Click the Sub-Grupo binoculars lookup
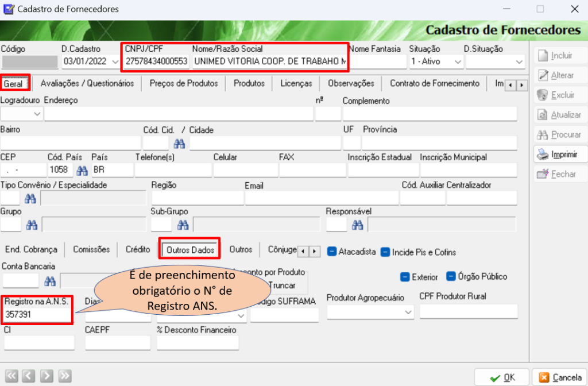Screen dimensions: 588x386 (x=183, y=225)
